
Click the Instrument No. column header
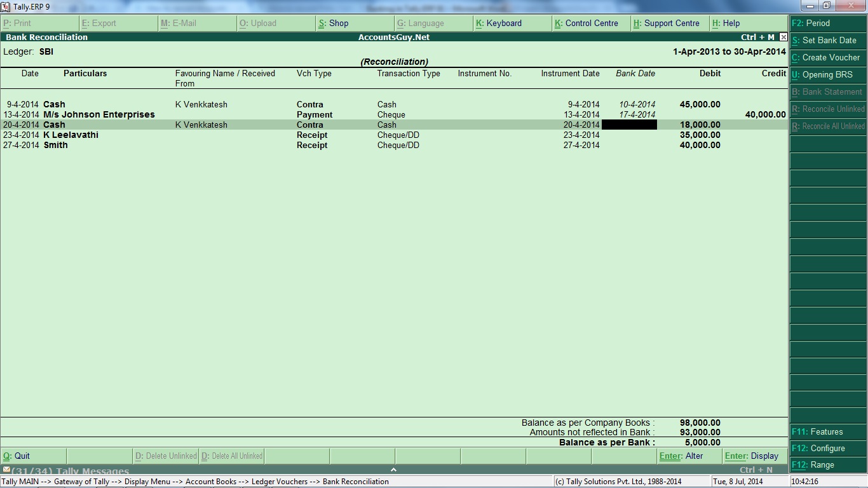[485, 73]
